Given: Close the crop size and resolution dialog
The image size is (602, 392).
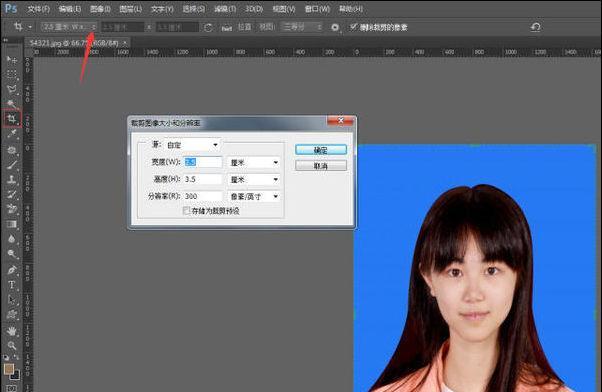Looking at the screenshot, I should pyautogui.click(x=340, y=121).
